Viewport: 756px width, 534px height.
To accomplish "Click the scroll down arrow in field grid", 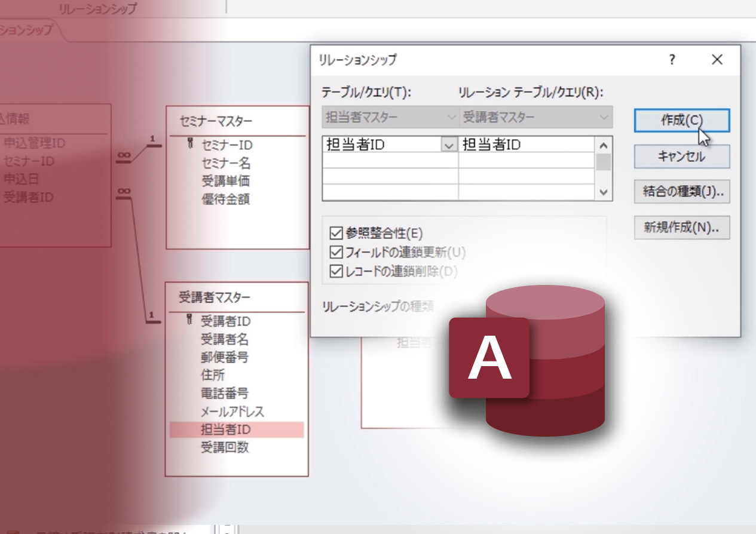I will 603,192.
